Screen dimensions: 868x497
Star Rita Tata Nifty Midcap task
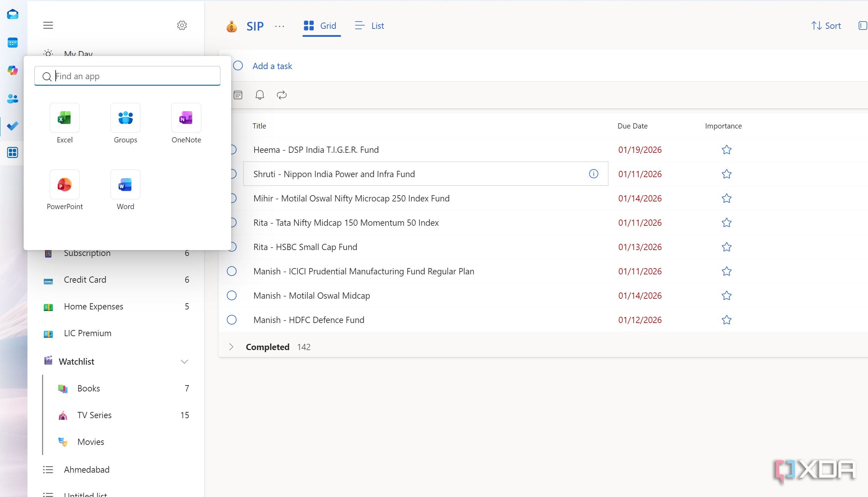[727, 223]
